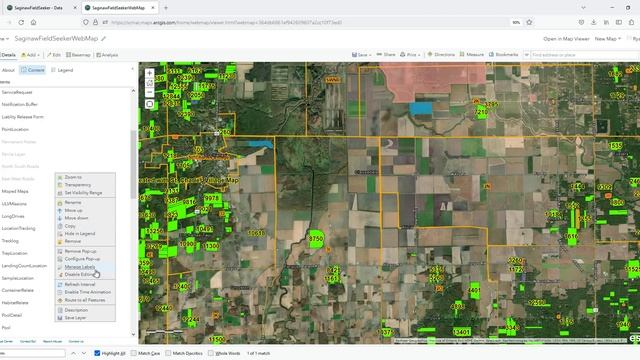Edit map title with pencil icon
The image size is (640, 360).
click(104, 39)
